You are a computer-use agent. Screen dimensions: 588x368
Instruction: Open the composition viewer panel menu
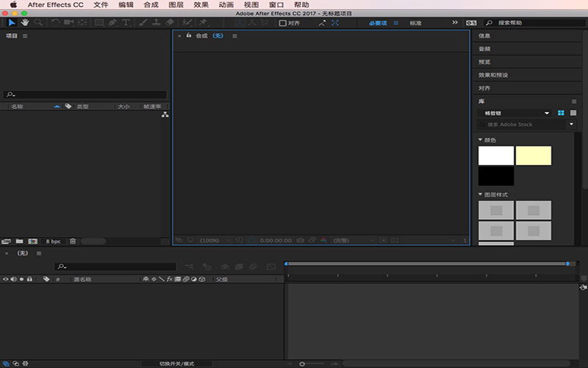tap(234, 36)
